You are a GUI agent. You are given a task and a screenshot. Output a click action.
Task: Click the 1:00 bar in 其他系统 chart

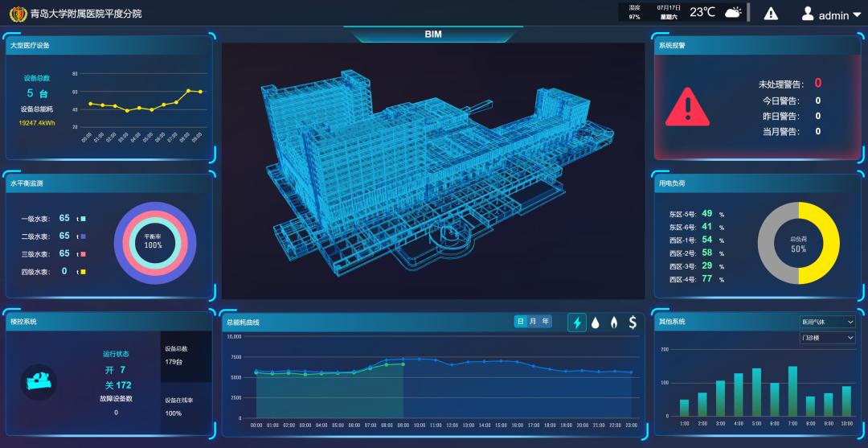pyautogui.click(x=684, y=408)
